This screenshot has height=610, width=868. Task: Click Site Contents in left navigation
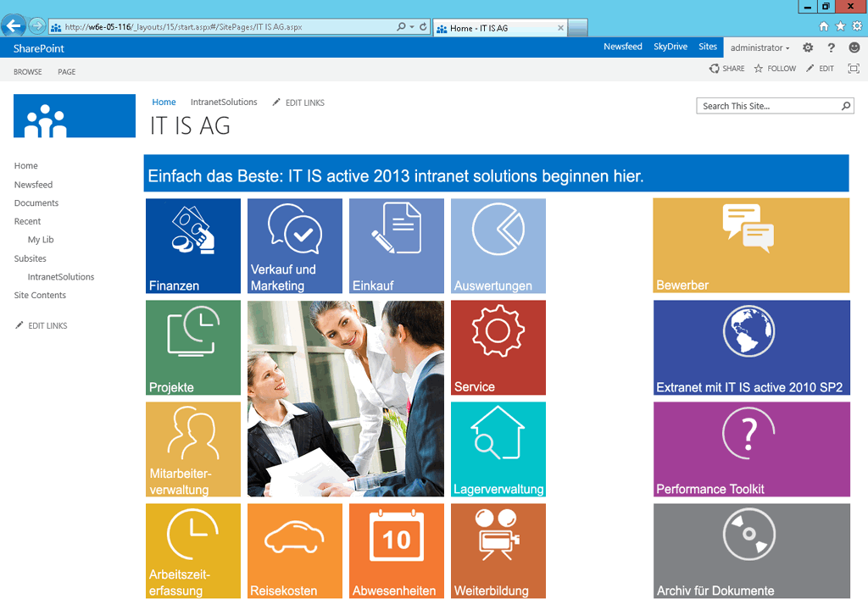[x=40, y=296]
